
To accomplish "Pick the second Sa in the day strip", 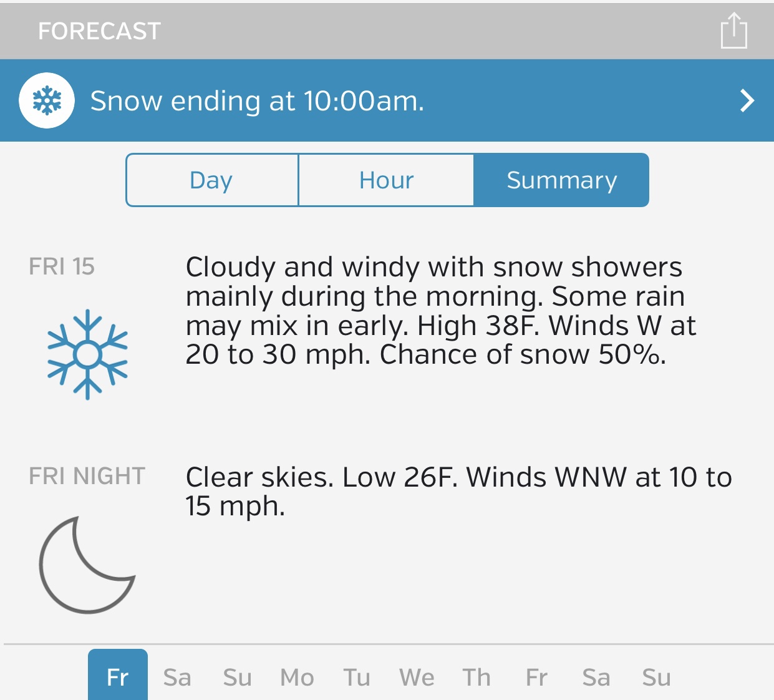I will tap(596, 678).
